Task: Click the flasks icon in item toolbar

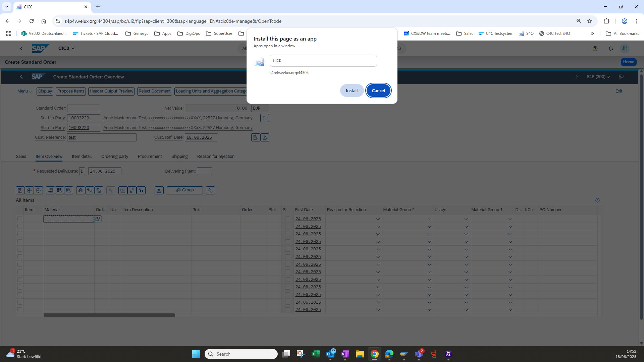Action: pyautogui.click(x=132, y=190)
